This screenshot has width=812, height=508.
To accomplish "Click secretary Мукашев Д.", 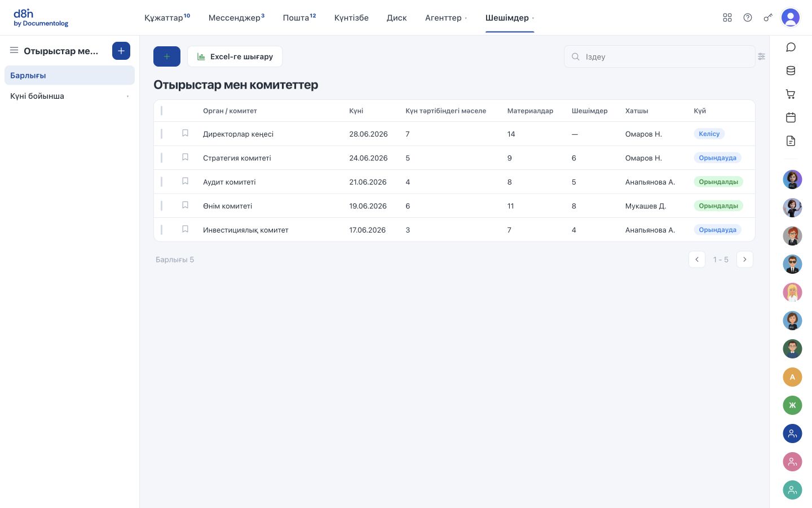I will coord(646,206).
